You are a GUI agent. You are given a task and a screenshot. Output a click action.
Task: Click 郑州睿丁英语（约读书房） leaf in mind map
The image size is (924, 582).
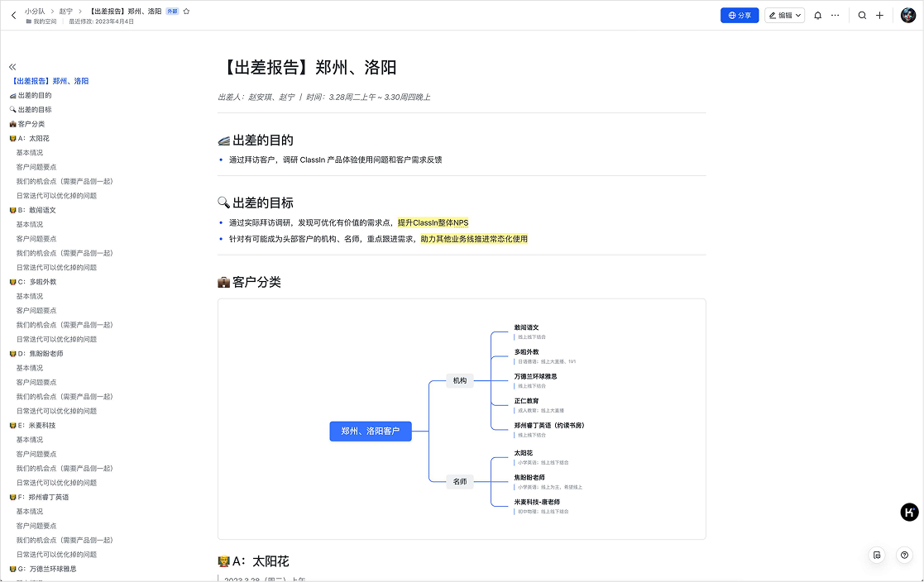click(x=549, y=425)
